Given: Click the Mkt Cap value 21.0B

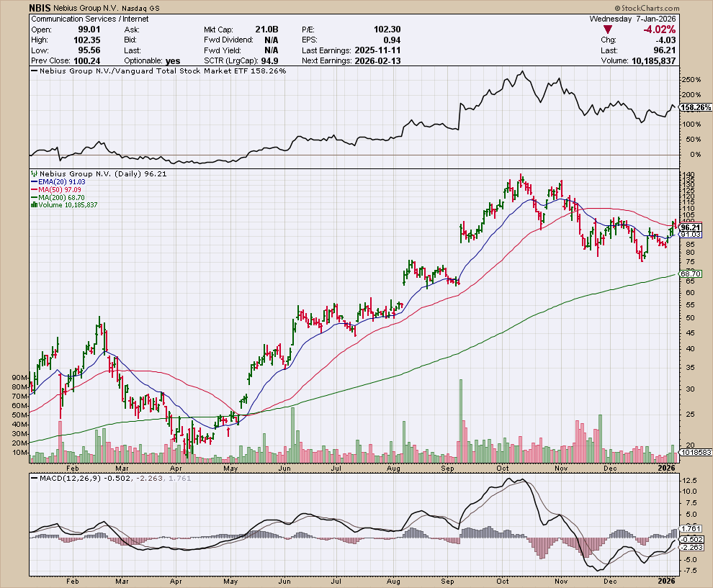Looking at the screenshot, I should [x=266, y=30].
